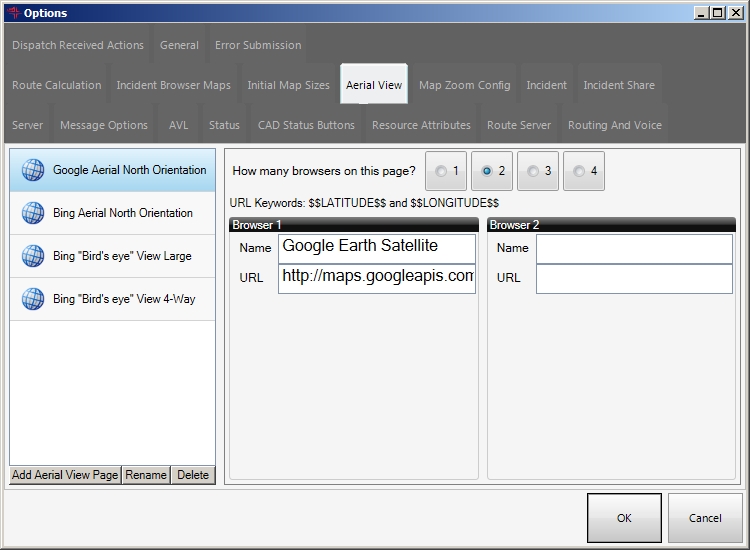Minimize the Options window
750x550 pixels.
(701, 13)
